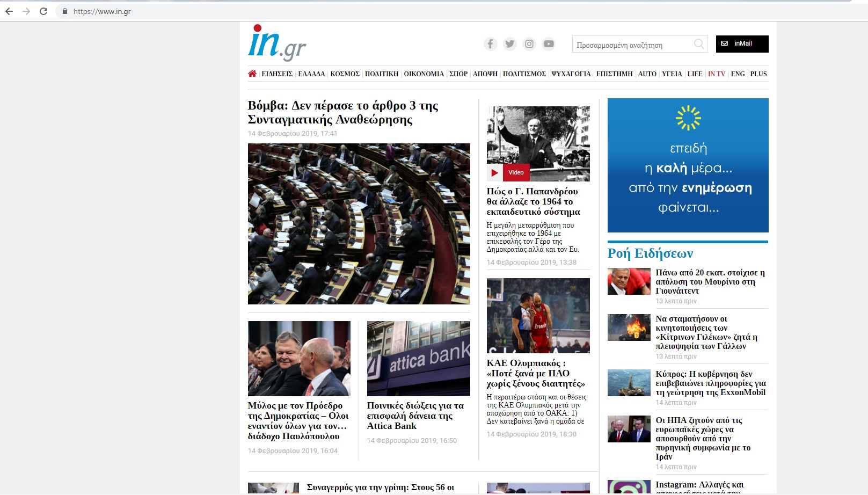Image resolution: width=868 pixels, height=495 pixels.
Task: Click the browser forward arrow
Action: click(26, 11)
